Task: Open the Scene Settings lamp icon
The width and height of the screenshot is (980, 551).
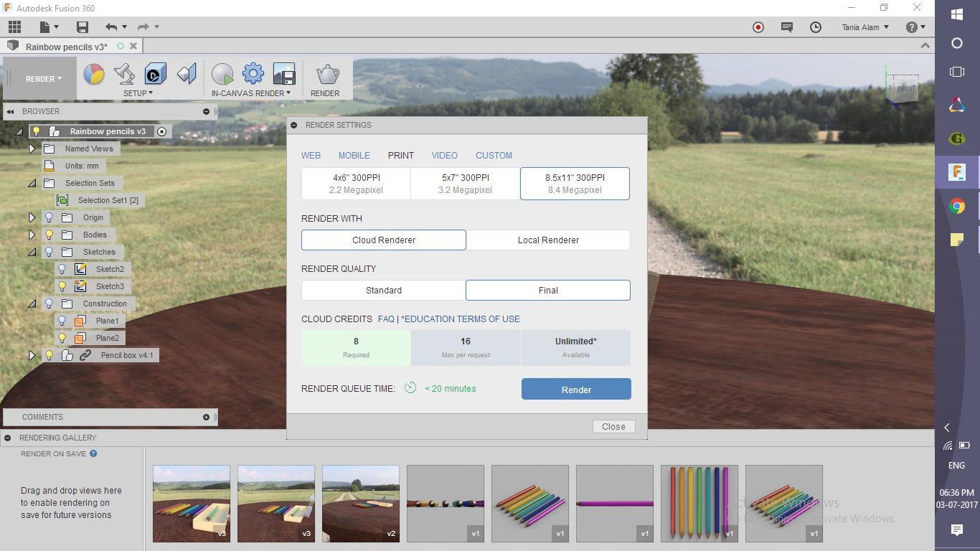Action: pyautogui.click(x=124, y=74)
